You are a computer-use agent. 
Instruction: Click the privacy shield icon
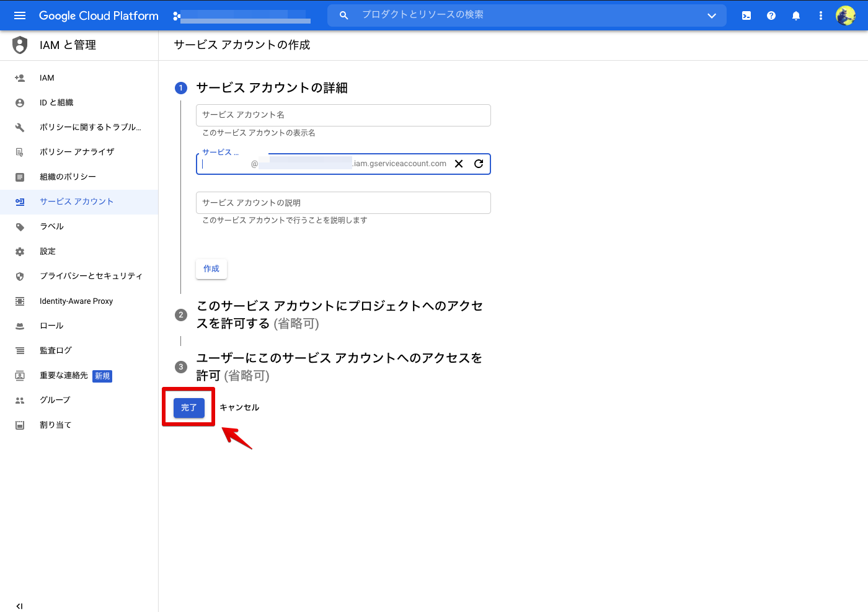pos(20,277)
